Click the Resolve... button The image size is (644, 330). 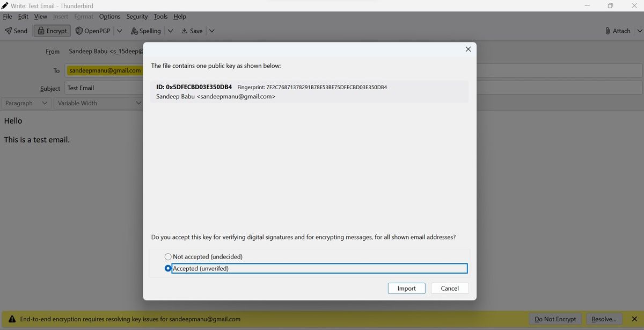pos(604,319)
